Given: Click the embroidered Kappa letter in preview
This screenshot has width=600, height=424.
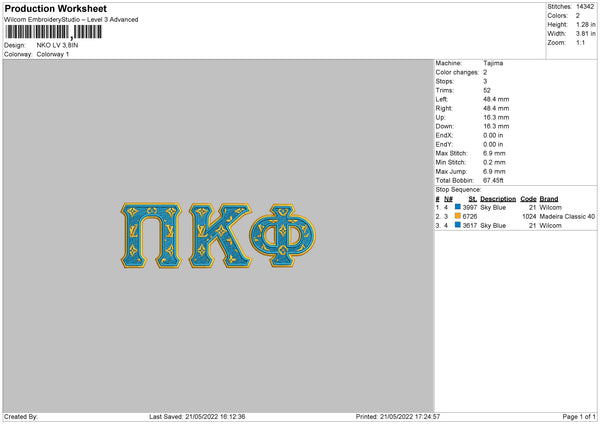Looking at the screenshot, I should [x=220, y=235].
